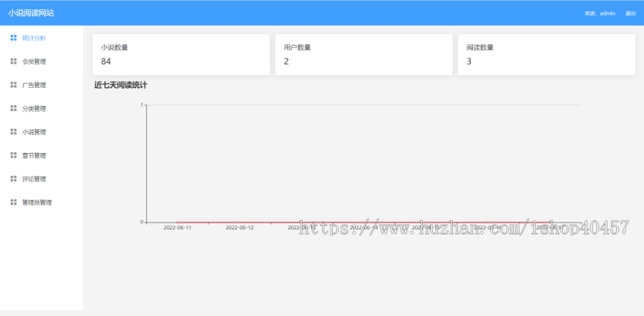Image resolution: width=644 pixels, height=316 pixels.
Task: Click the grid icon beside 小说管理
Action: [x=14, y=132]
